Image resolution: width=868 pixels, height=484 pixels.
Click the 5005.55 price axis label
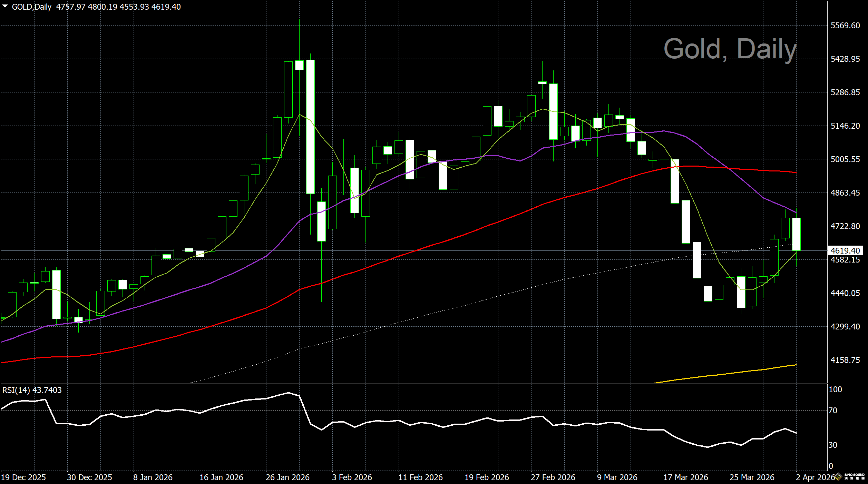(845, 159)
